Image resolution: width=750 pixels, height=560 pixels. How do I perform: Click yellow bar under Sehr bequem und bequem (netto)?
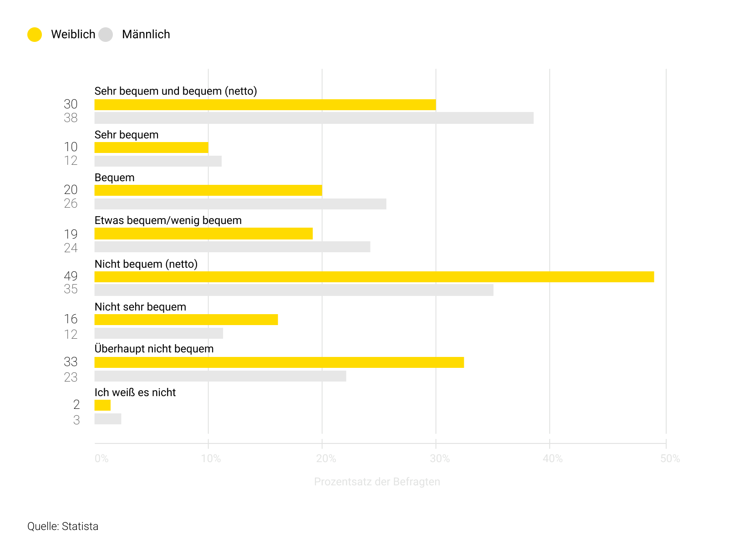pos(265,105)
